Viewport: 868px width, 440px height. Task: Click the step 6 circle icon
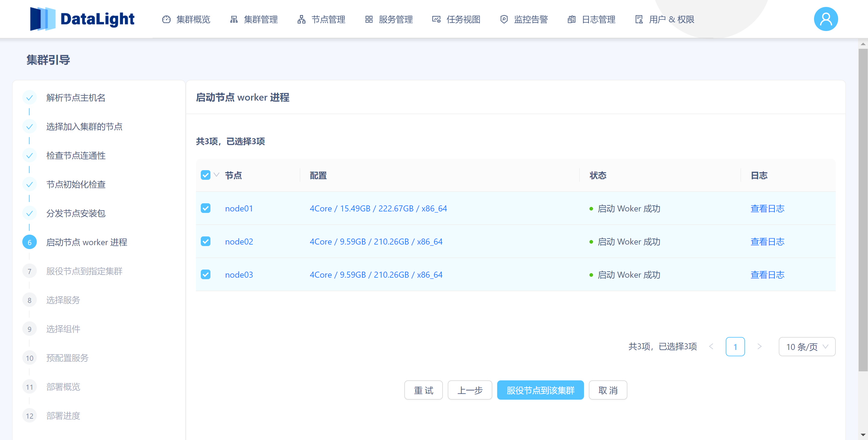click(29, 242)
